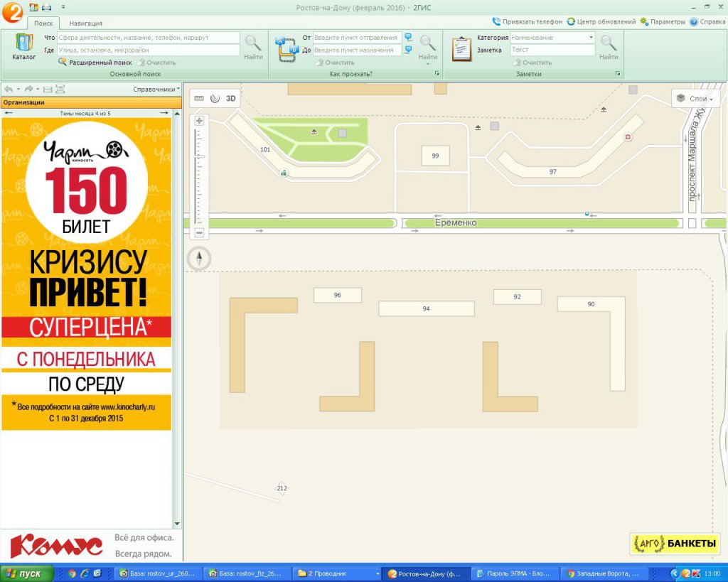Click the Windows пуск start button
Screen dimensions: 728x582
[26, 573]
